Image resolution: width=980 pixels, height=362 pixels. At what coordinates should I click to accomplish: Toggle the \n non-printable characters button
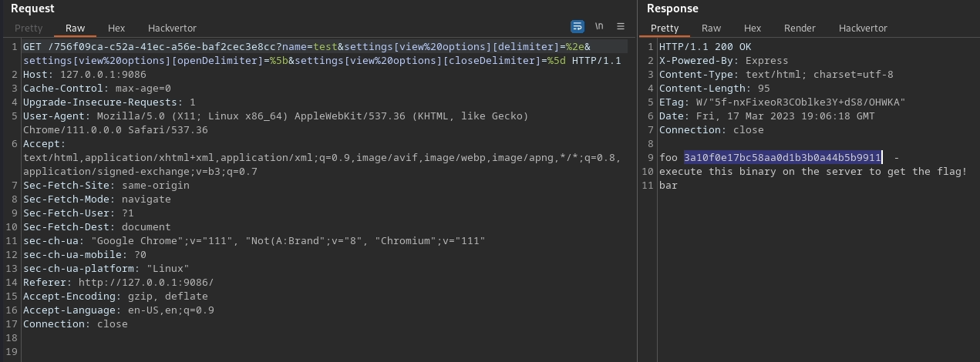pyautogui.click(x=599, y=27)
